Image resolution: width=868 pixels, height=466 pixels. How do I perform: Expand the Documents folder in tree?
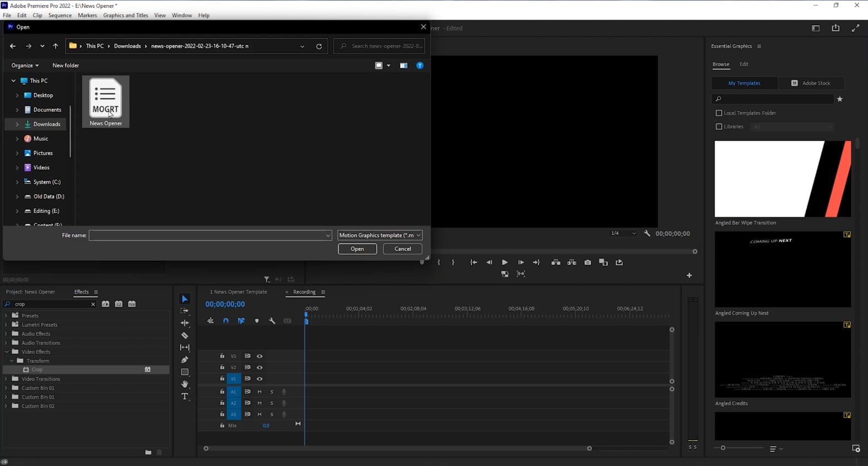coord(17,110)
